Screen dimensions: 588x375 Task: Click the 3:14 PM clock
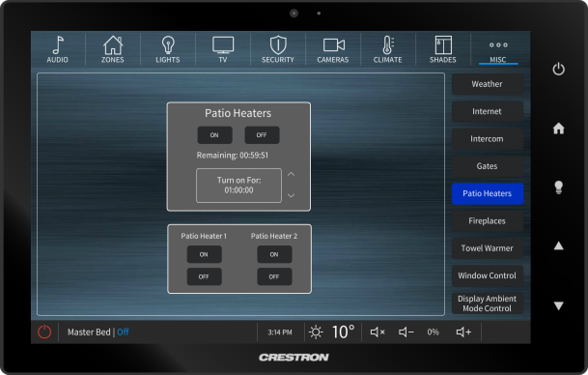(x=280, y=332)
